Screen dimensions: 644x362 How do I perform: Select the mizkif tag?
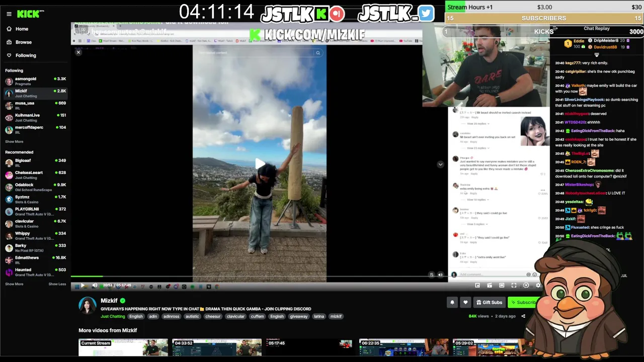(336, 316)
